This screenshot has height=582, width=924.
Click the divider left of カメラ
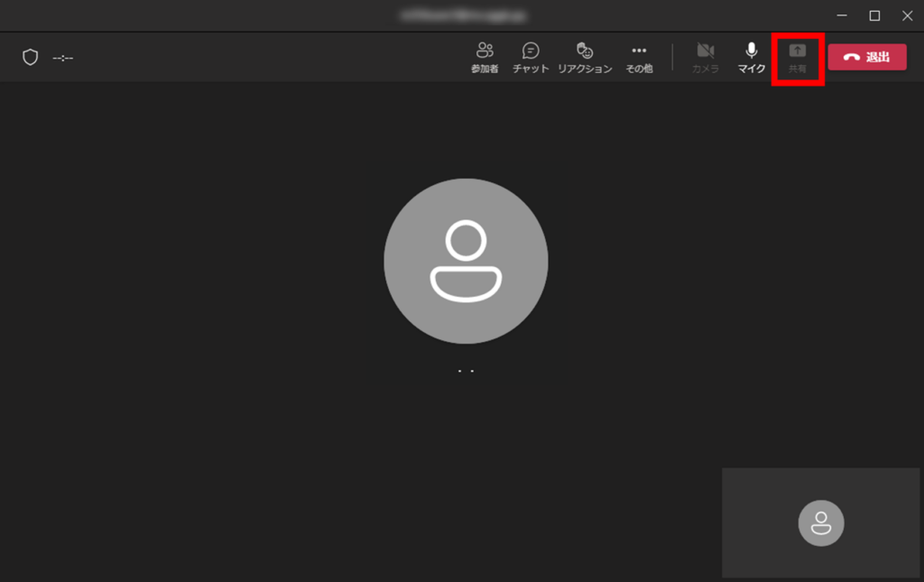pos(672,58)
